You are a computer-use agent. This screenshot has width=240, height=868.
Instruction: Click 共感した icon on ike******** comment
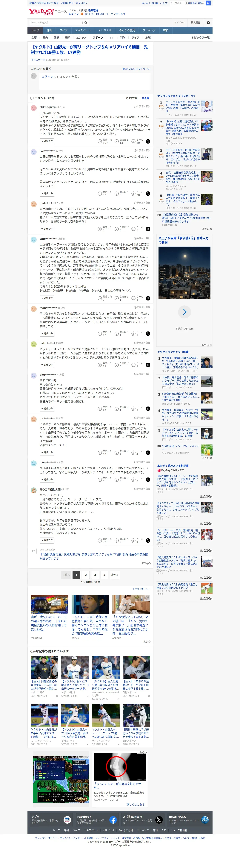[100, 193]
